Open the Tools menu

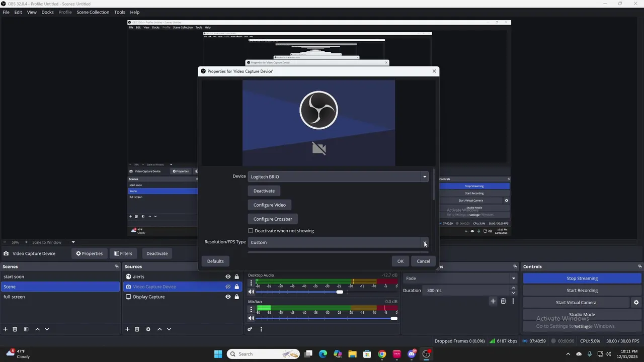pos(120,12)
